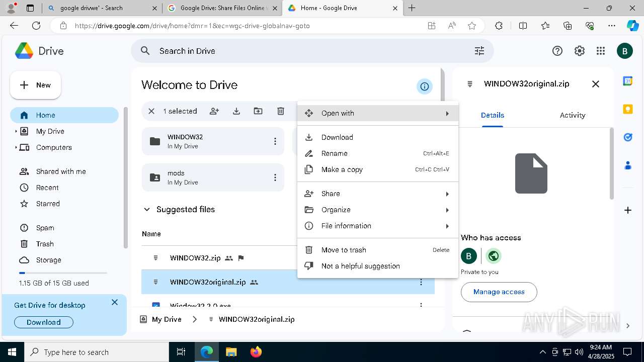
Task: Select Make a copy in context menu
Action: 378,169
